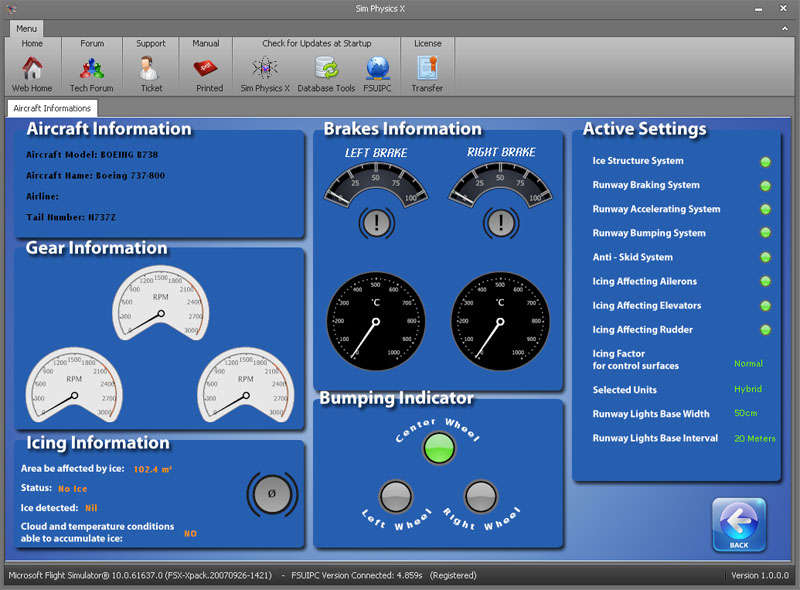This screenshot has height=590, width=800.
Task: Open the Tech Forum icon
Action: click(91, 69)
